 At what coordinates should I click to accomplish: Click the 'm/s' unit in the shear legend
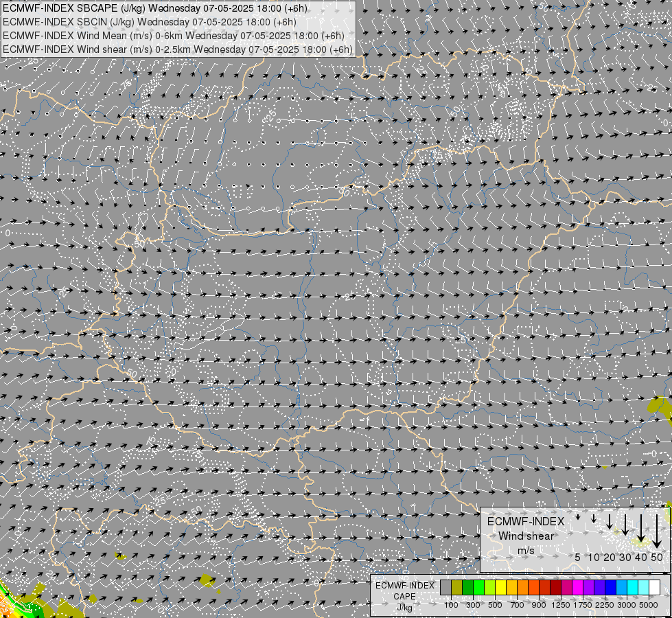click(x=526, y=551)
